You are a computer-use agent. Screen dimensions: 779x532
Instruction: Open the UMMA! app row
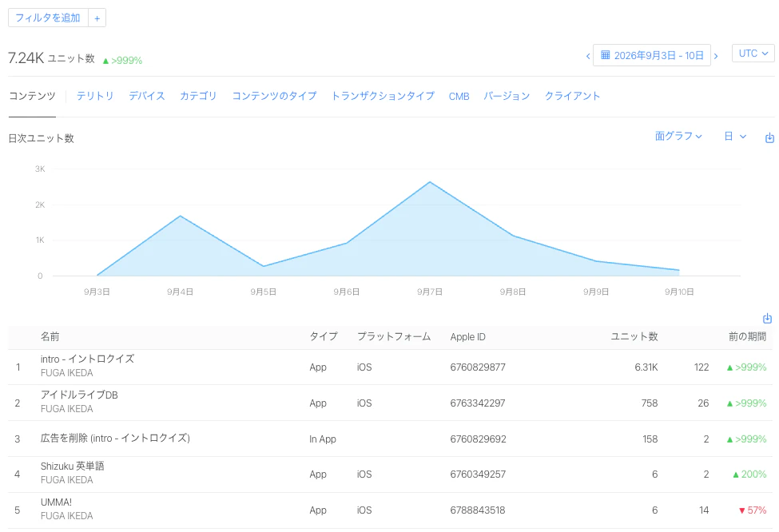tap(390, 510)
